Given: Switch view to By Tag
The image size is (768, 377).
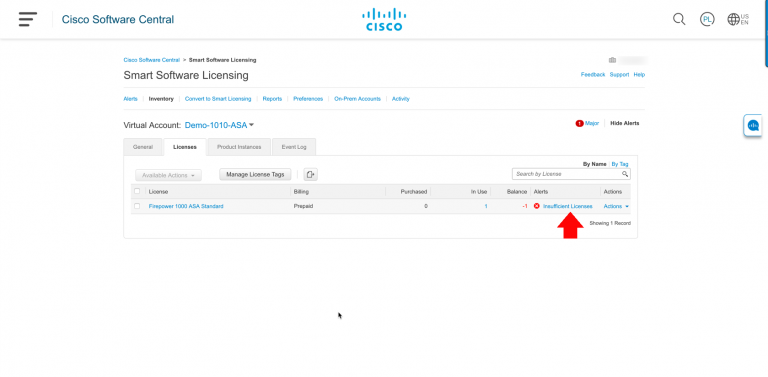Looking at the screenshot, I should 620,164.
